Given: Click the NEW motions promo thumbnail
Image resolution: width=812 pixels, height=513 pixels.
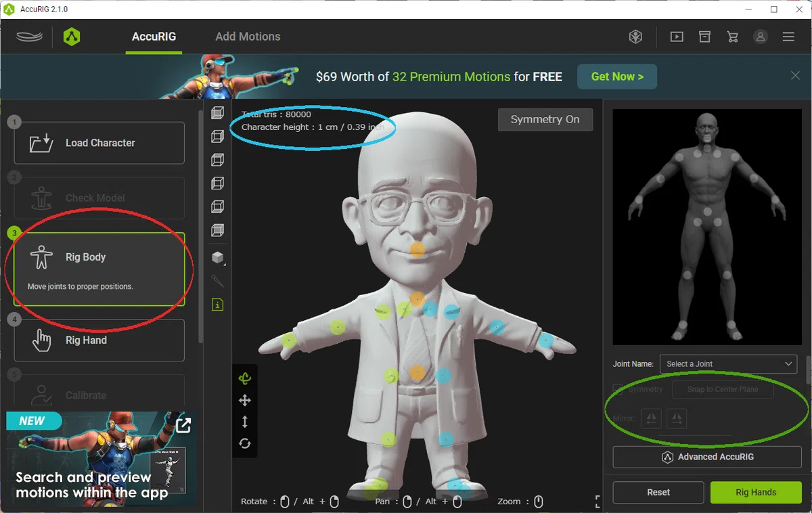Looking at the screenshot, I should (101, 458).
